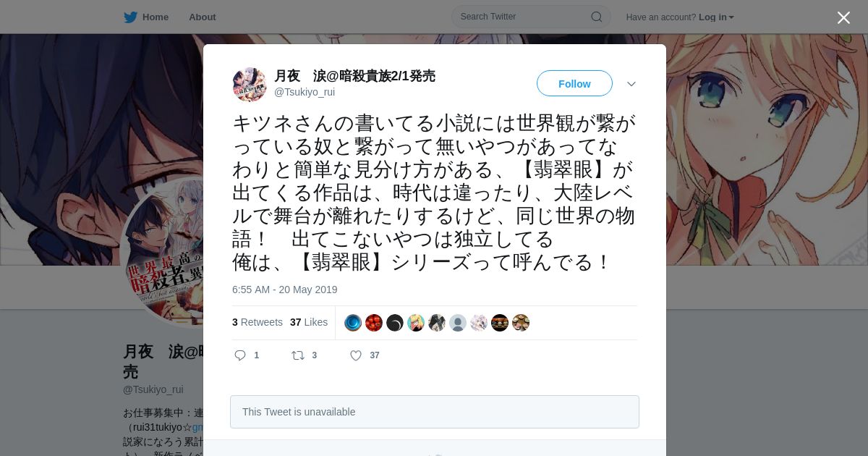Open the 3 Retweets list

coord(258,322)
